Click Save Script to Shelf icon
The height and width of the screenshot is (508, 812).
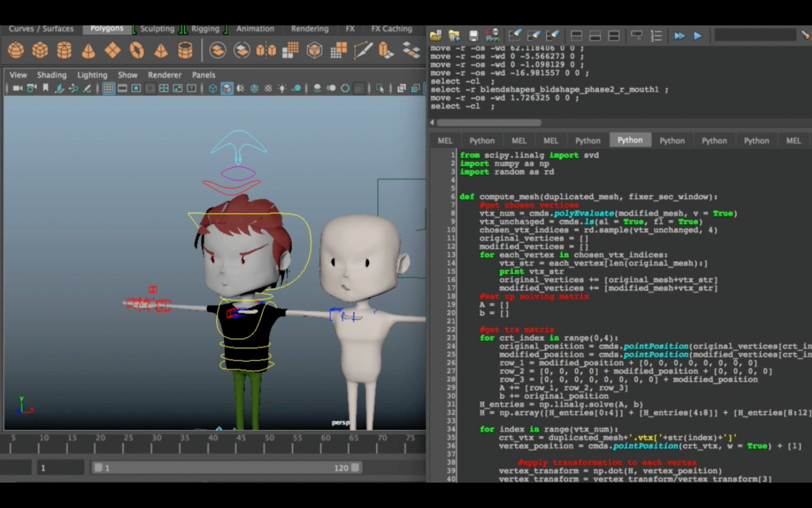coord(492,36)
